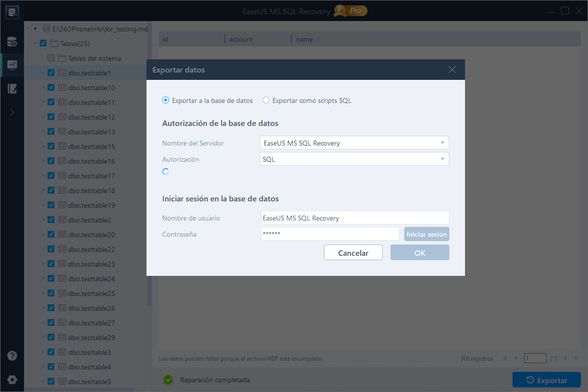Image resolution: width=588 pixels, height=392 pixels.
Task: Expand dbo.testtable12 node
Action: (43, 117)
